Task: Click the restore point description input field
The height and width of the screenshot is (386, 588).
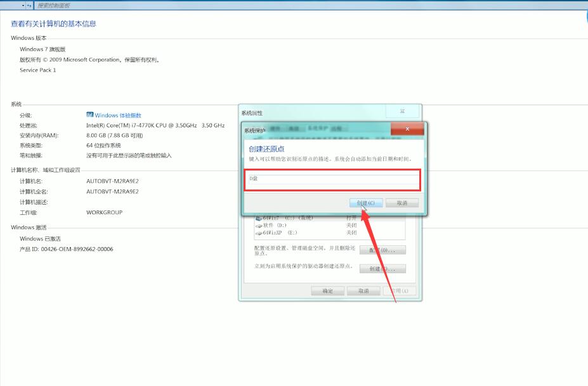Action: [334, 179]
